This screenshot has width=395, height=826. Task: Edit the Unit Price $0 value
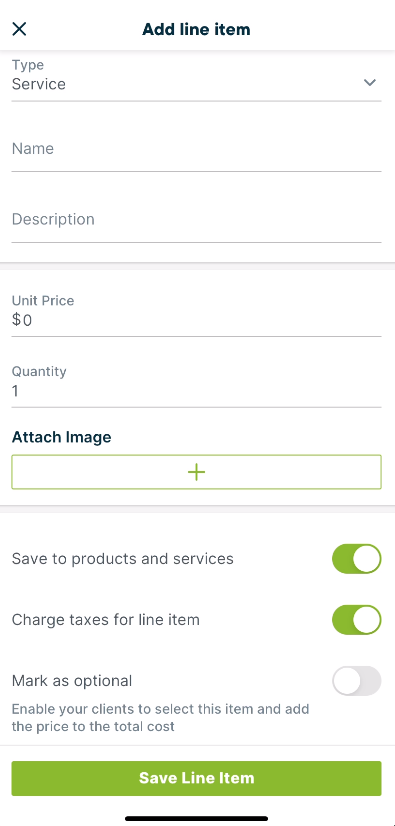[x=196, y=314]
